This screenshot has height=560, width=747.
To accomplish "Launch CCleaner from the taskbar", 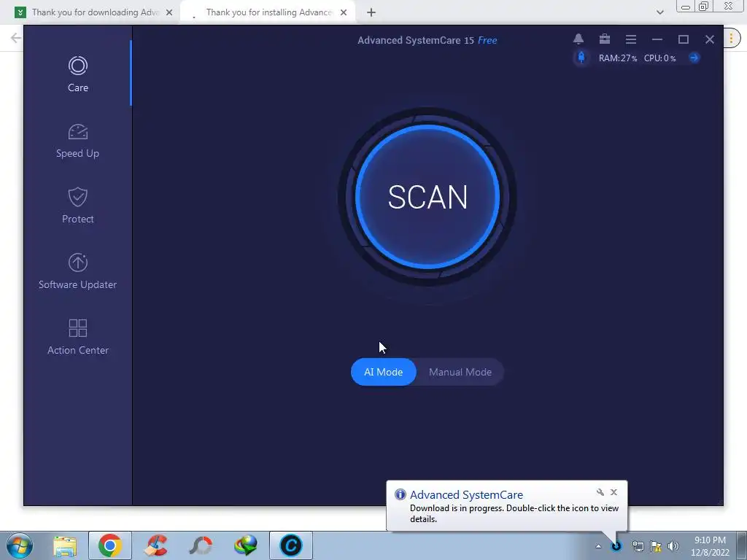I will [x=156, y=545].
